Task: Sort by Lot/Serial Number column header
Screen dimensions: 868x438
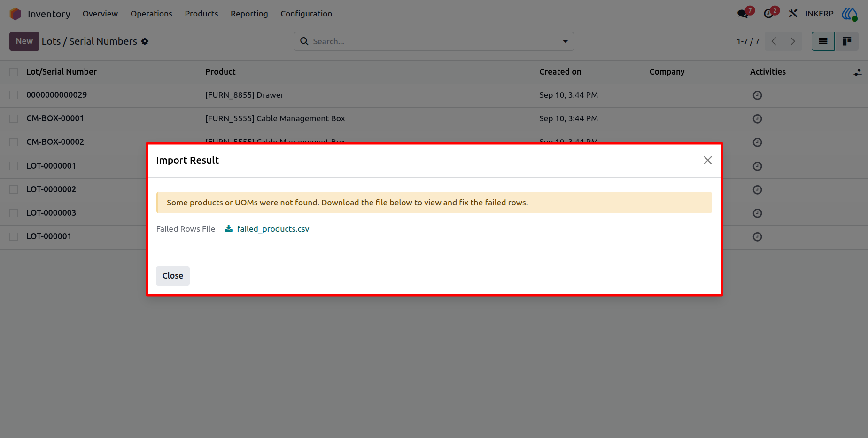Action: (x=62, y=72)
